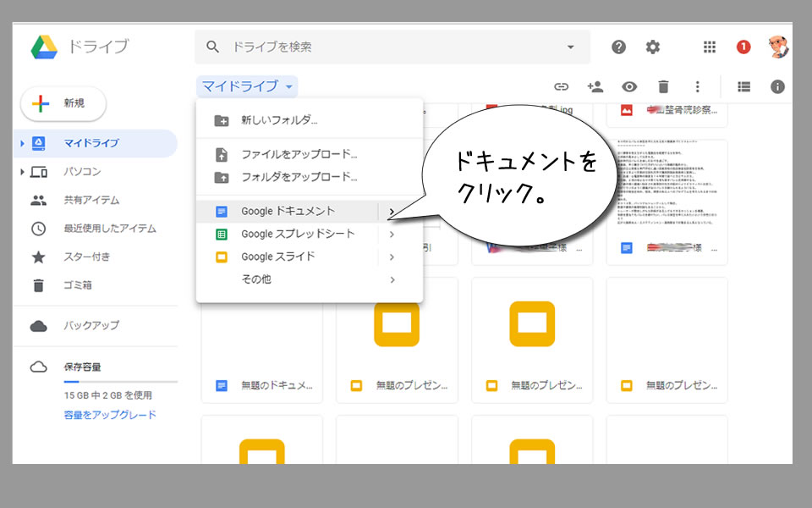Select Google スプレッドシート menu item
This screenshot has width=812, height=508.
click(310, 235)
